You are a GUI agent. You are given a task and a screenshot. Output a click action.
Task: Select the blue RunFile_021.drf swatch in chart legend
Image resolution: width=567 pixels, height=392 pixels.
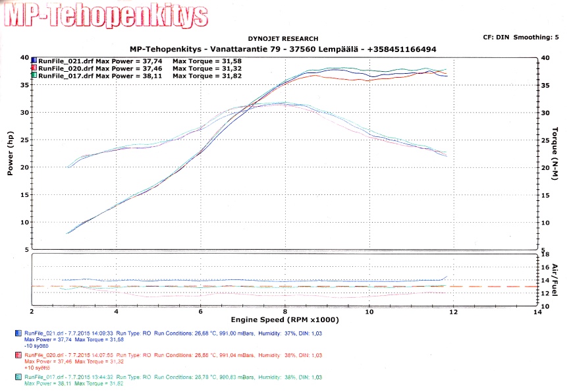[x=34, y=61]
